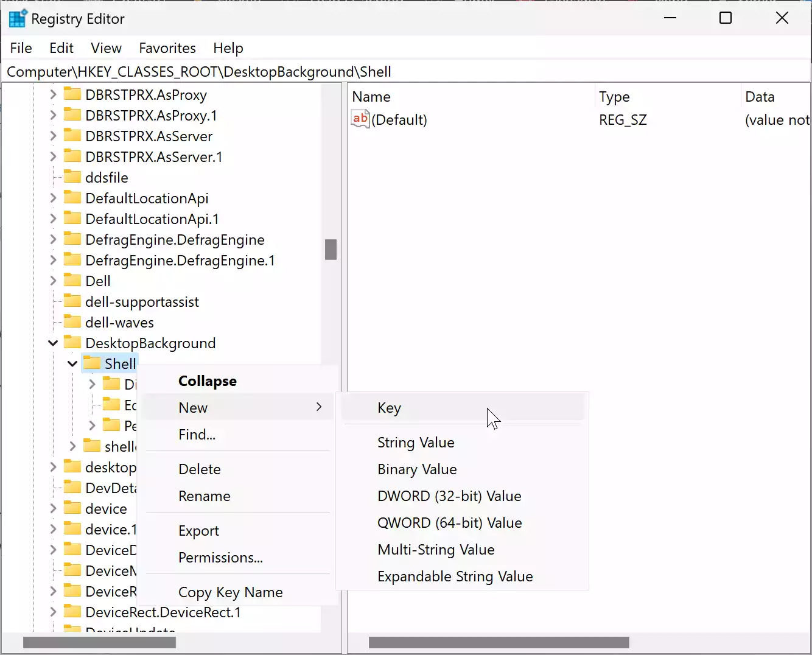This screenshot has height=655, width=812.
Task: Expand the DBRSTPRX.AsProxy key
Action: pyautogui.click(x=53, y=94)
